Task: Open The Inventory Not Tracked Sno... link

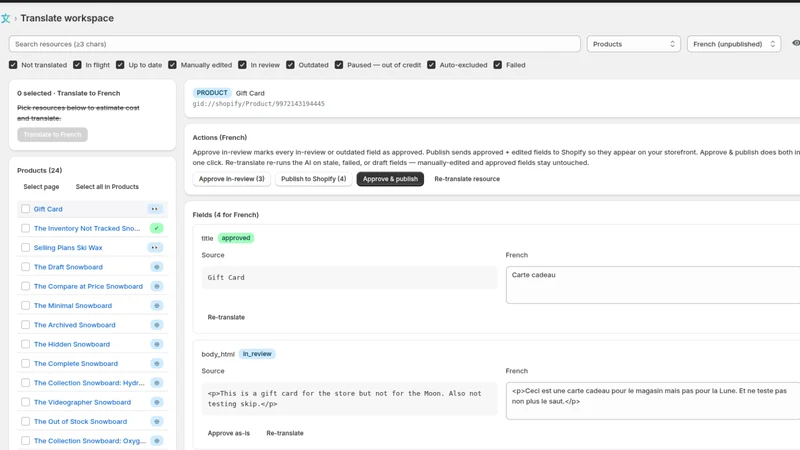Action: (87, 229)
